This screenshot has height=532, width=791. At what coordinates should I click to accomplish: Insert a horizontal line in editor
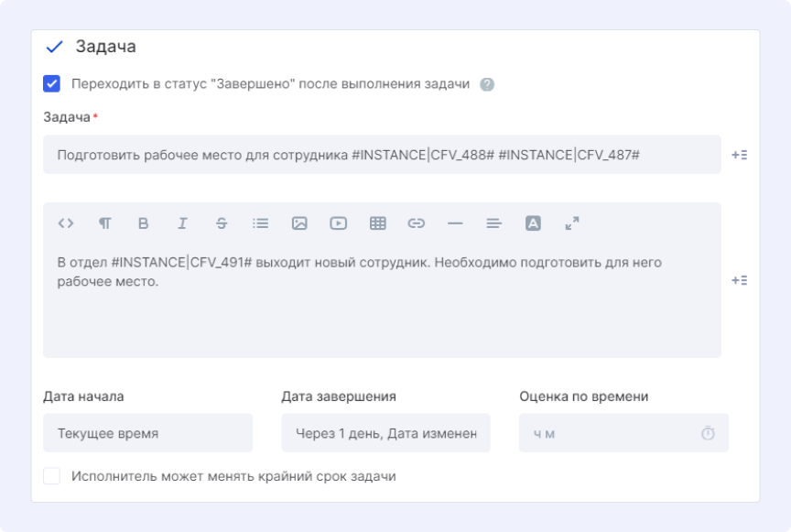click(455, 223)
